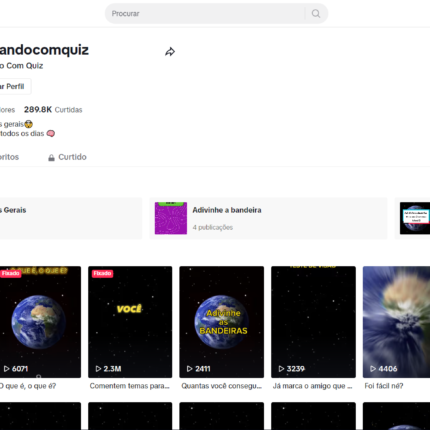Click caption "Foi fácil né?"
Viewport: 430px width, 430px height.
coord(384,386)
